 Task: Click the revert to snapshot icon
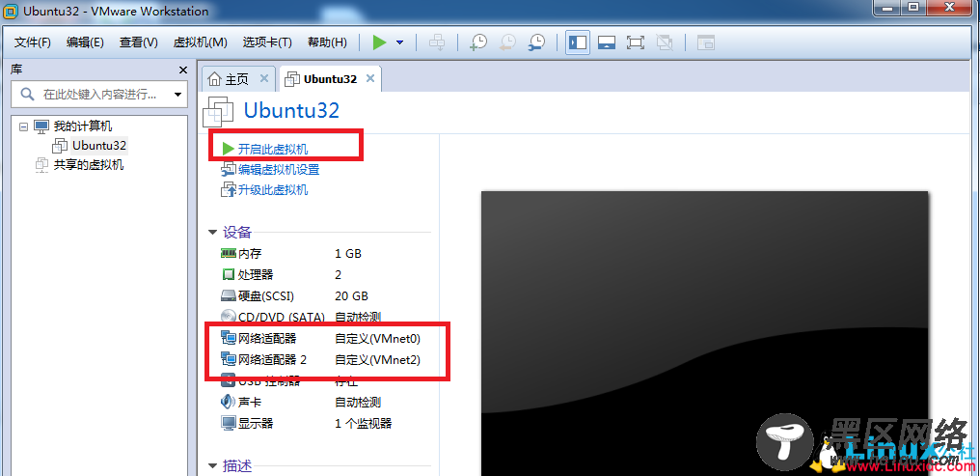[x=506, y=42]
